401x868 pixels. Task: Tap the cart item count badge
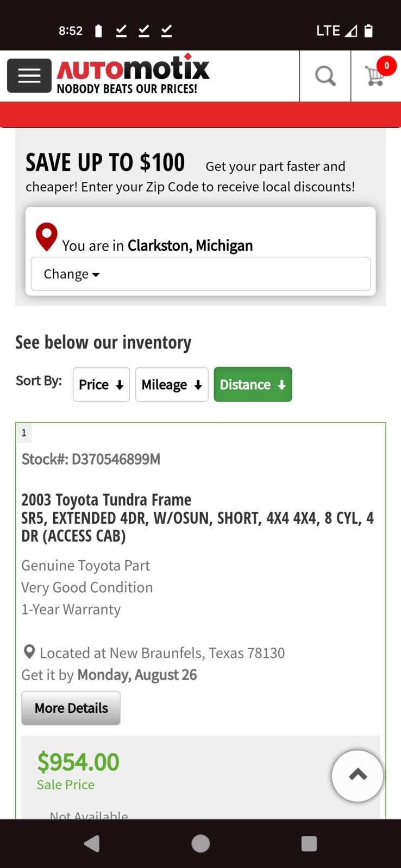click(386, 66)
